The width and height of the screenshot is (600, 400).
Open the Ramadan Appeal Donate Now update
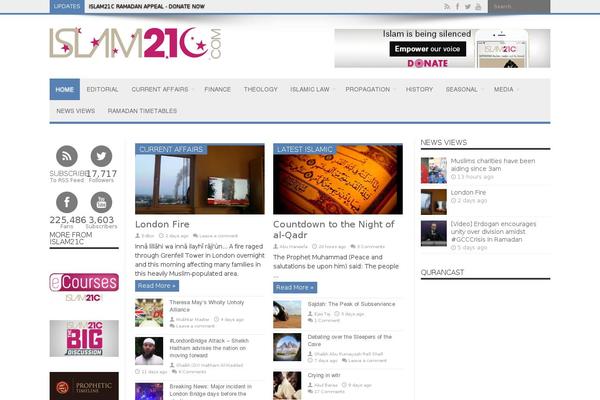pyautogui.click(x=147, y=7)
